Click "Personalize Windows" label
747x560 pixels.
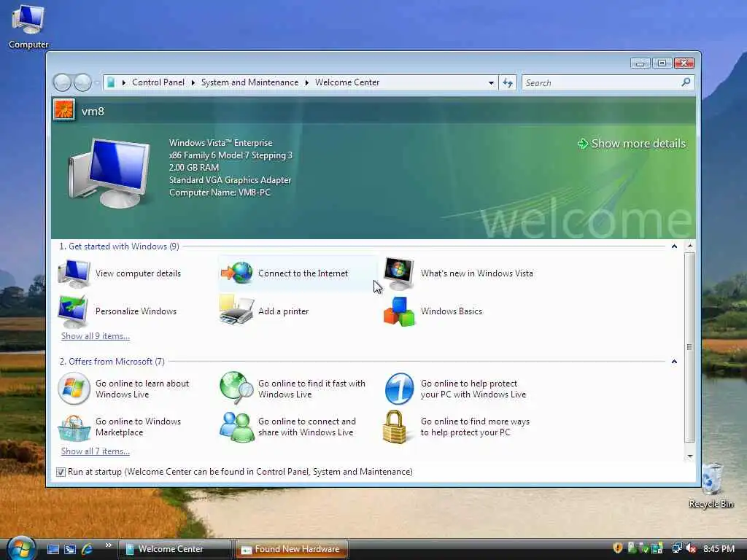point(136,311)
